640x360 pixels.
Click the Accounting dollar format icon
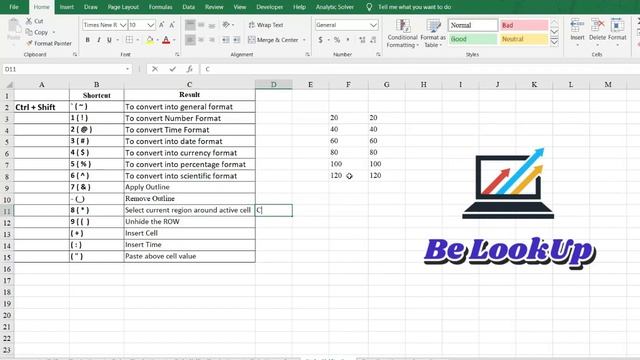tap(320, 40)
